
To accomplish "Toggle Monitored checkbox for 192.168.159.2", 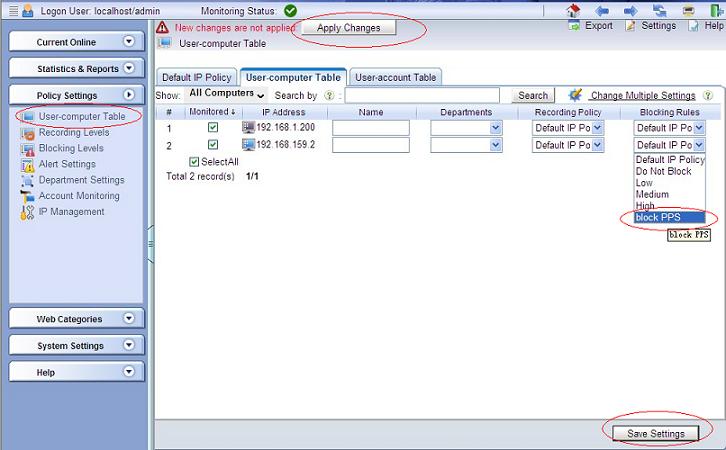I will click(213, 144).
